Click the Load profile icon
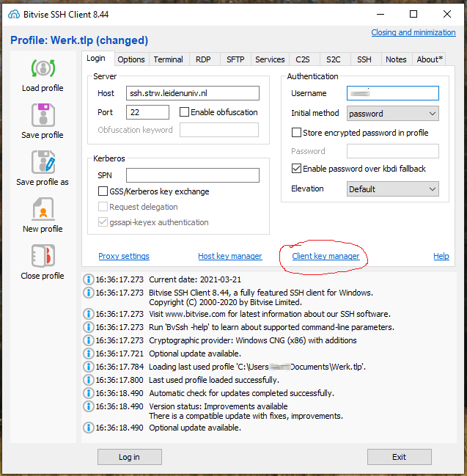 (x=43, y=68)
